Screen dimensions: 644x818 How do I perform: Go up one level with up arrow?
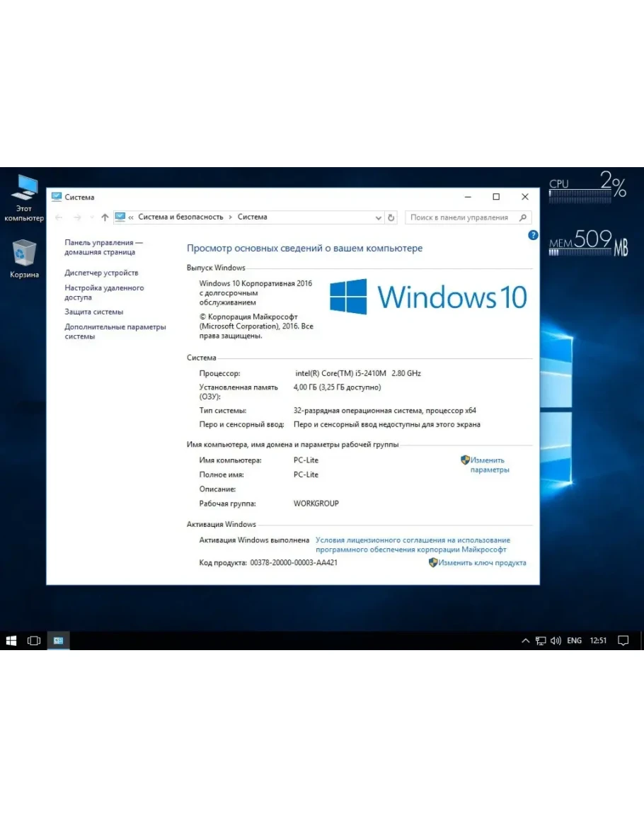[105, 217]
